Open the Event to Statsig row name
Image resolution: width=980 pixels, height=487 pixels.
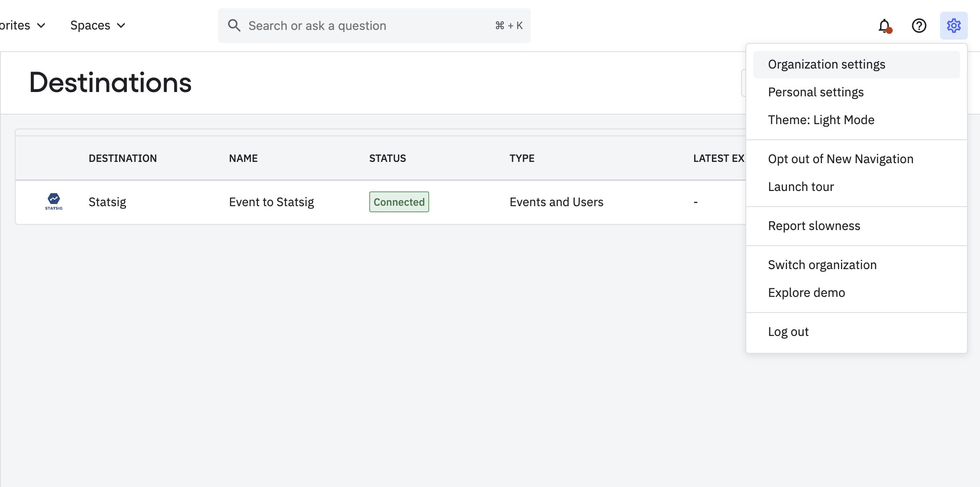tap(271, 202)
